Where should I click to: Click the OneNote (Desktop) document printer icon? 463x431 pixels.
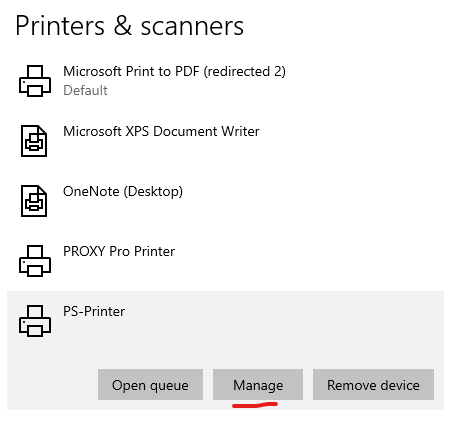point(34,201)
